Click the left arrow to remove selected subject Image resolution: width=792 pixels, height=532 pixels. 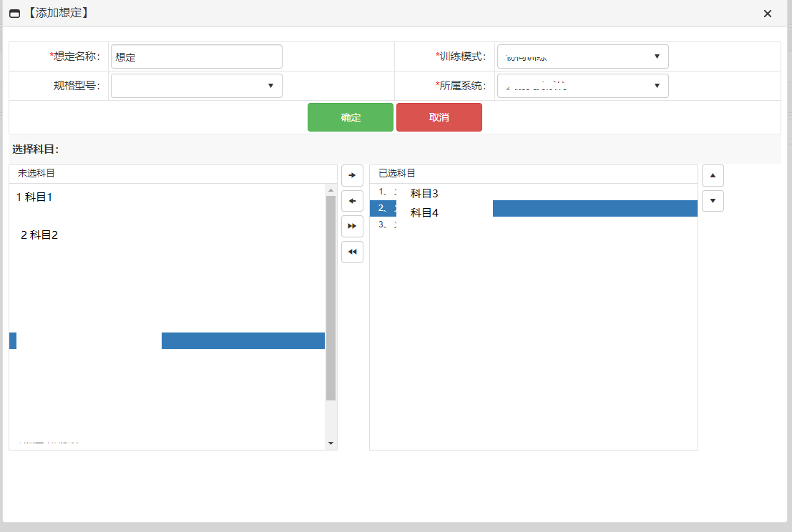(352, 201)
